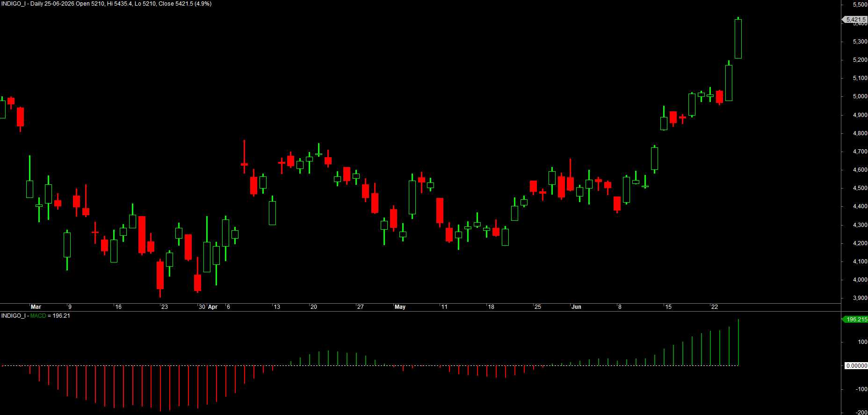
Task: Click the 4,900 price level on the axis
Action: pyautogui.click(x=860, y=115)
